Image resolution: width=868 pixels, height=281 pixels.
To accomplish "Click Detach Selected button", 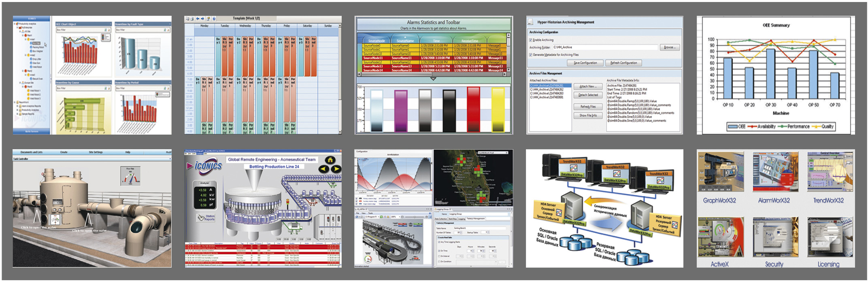I will click(x=588, y=95).
